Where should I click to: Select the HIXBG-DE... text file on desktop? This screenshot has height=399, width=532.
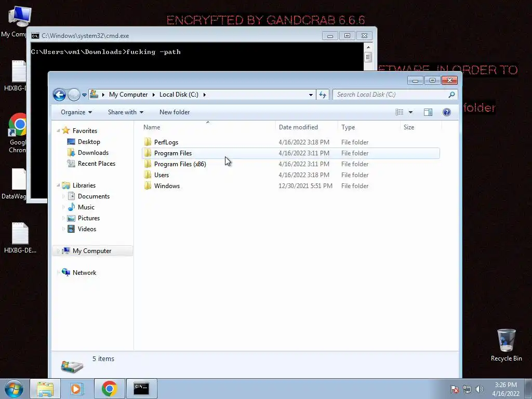pos(20,238)
